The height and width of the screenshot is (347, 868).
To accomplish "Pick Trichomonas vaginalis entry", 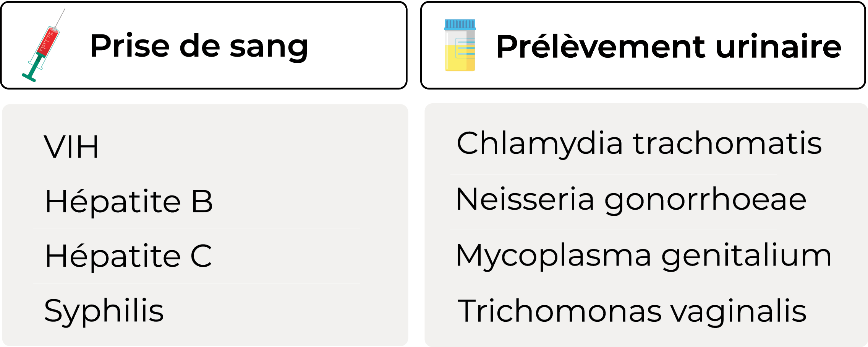I will click(x=632, y=311).
